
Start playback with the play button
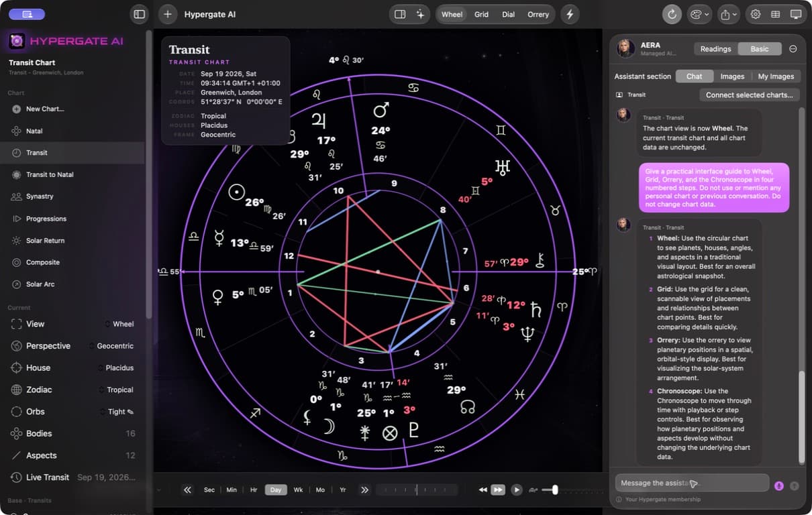517,490
